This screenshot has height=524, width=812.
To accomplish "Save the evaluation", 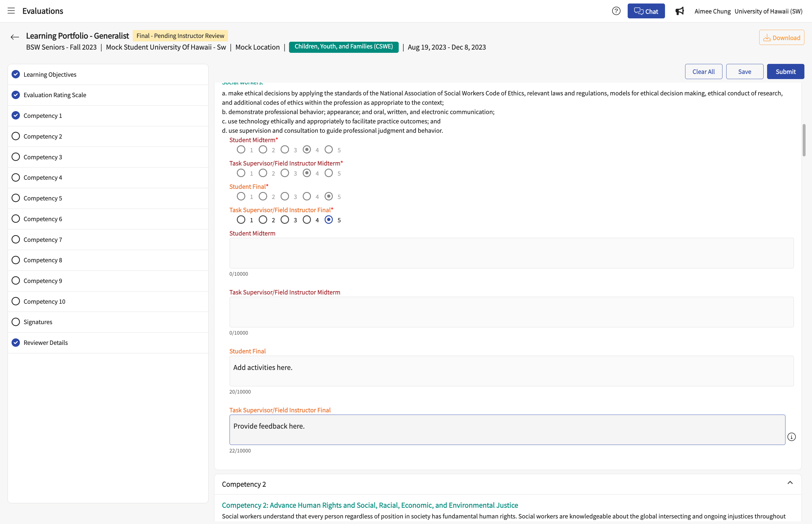I will [x=745, y=71].
